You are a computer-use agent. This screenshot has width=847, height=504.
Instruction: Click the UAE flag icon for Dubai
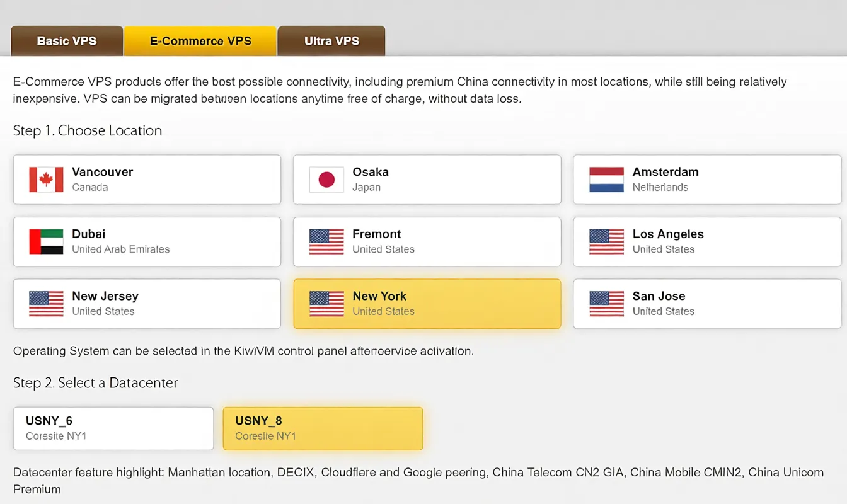click(x=46, y=241)
